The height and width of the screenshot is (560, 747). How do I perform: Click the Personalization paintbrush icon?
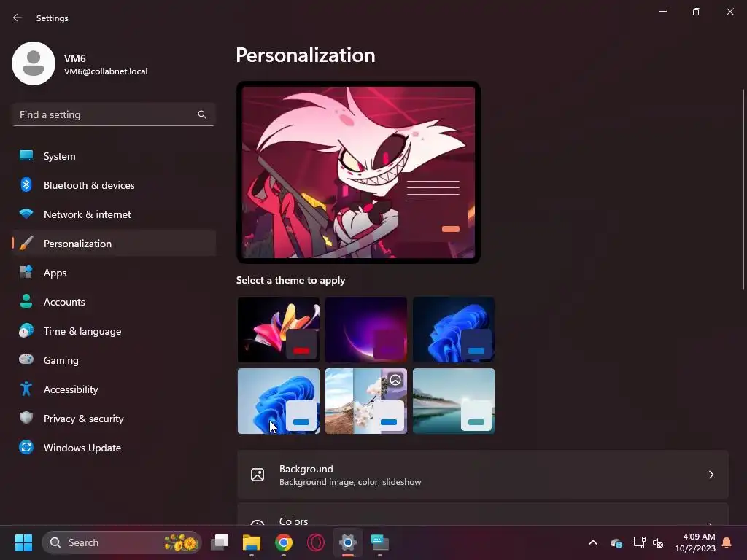pyautogui.click(x=26, y=243)
